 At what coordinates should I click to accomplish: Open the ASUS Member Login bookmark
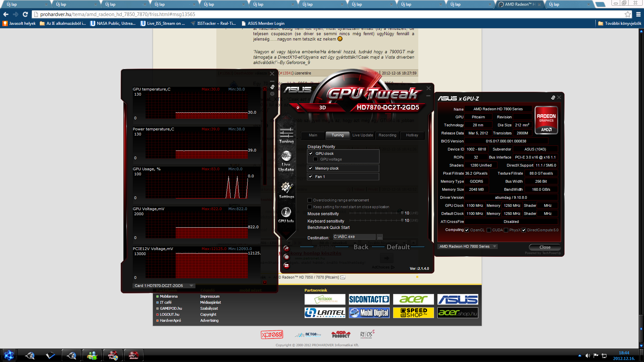click(263, 23)
